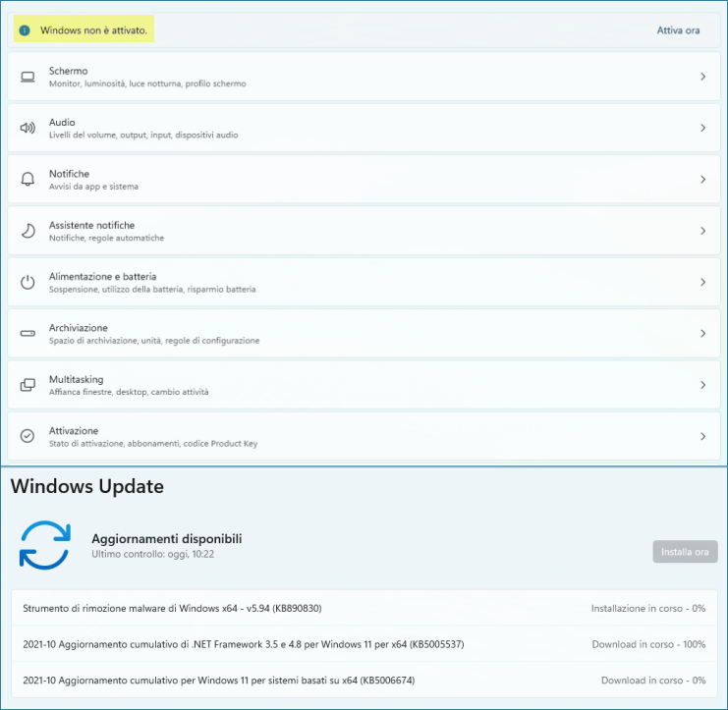Click the info icon beside Windows non è attivato
Screen dimensions: 728x710
[25, 30]
